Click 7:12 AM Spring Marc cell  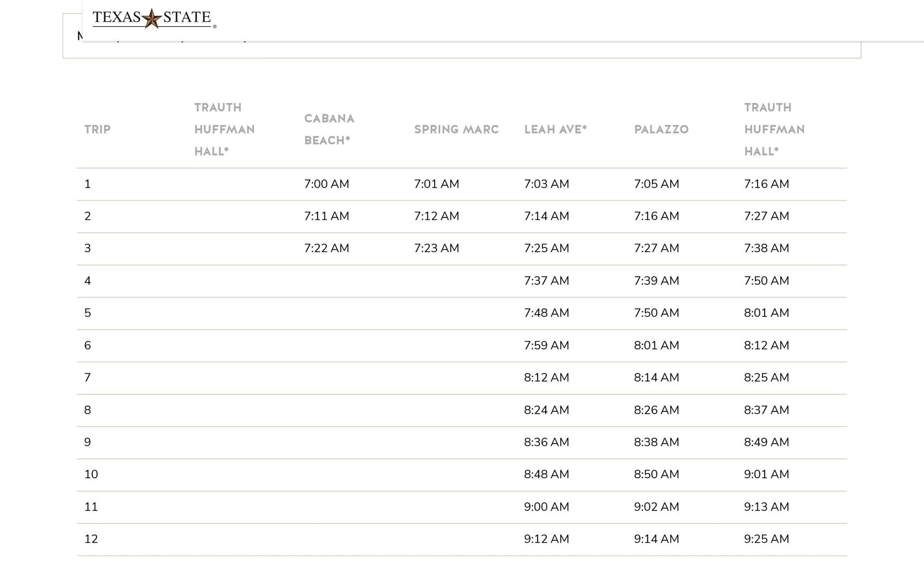click(x=436, y=217)
